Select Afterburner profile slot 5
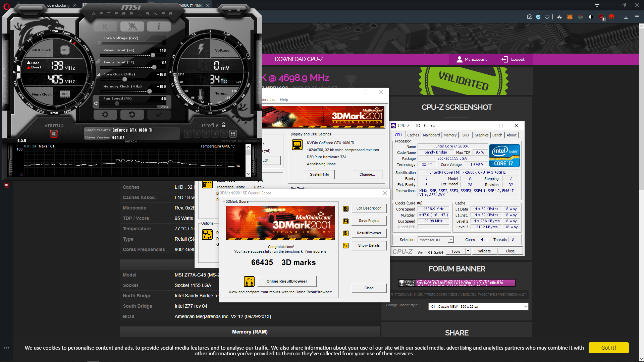The image size is (644, 362). coord(224,134)
